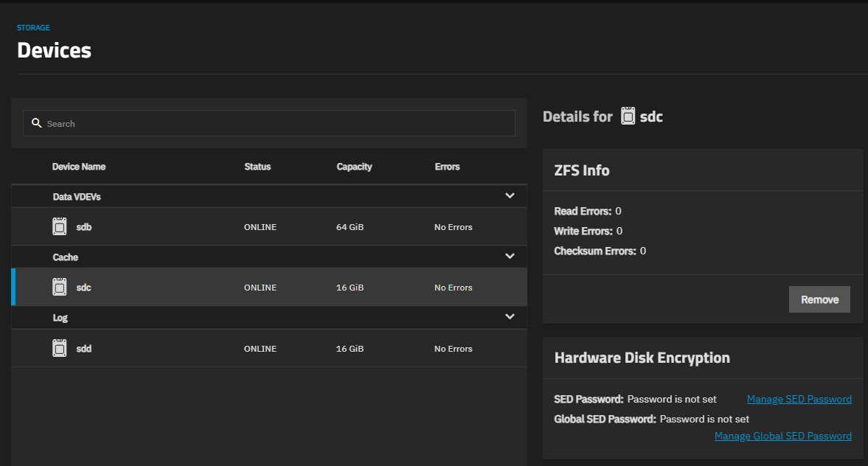Open the Manage SED Password link
This screenshot has width=868, height=466.
coord(799,399)
